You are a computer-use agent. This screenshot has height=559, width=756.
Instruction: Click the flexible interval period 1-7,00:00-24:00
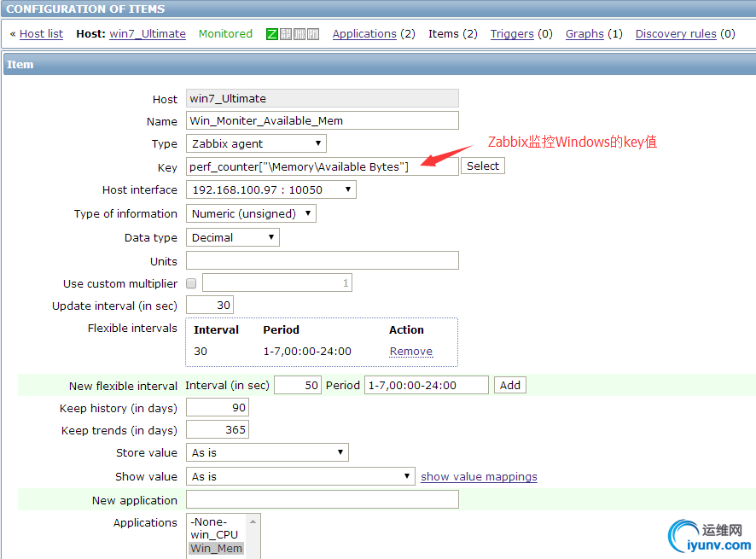pos(307,351)
